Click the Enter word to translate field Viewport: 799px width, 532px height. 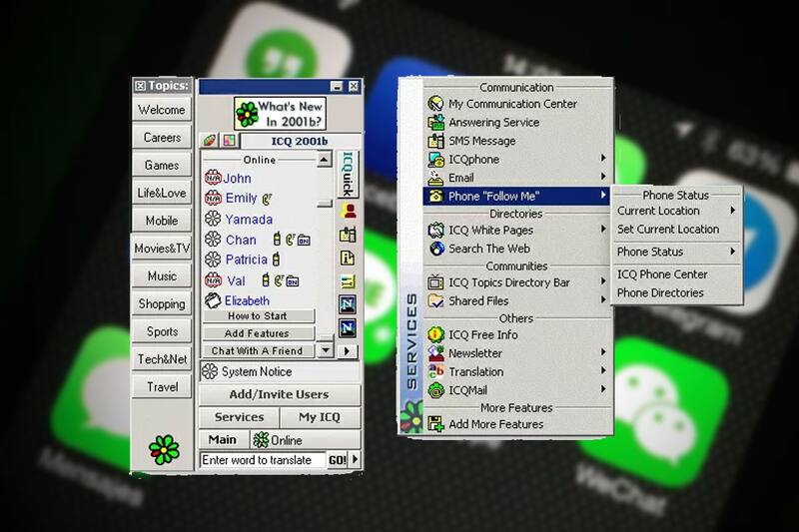pyautogui.click(x=263, y=460)
